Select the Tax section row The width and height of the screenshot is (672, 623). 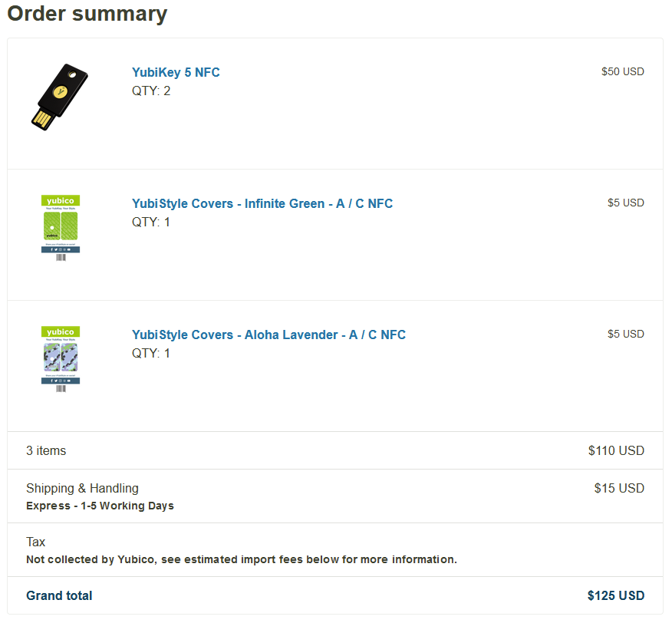[x=35, y=542]
